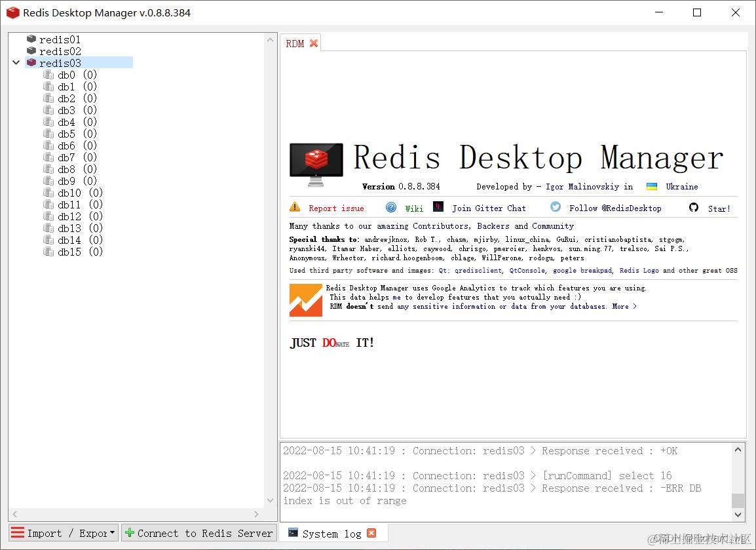Switch to the RDM tab
This screenshot has width=756, height=550.
click(295, 44)
